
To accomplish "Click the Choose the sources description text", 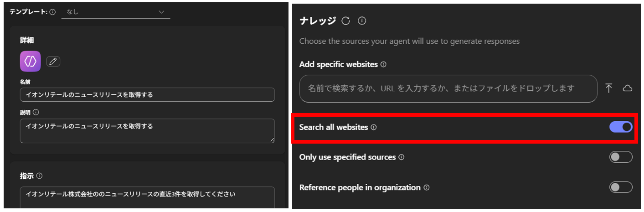I will click(x=409, y=41).
